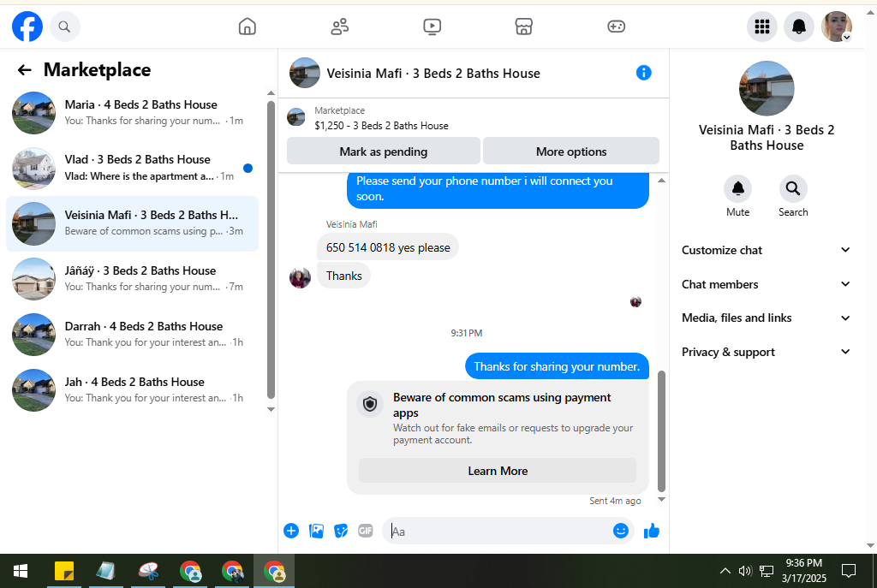Choose a sticker icon
The width and height of the screenshot is (877, 588).
click(x=341, y=531)
